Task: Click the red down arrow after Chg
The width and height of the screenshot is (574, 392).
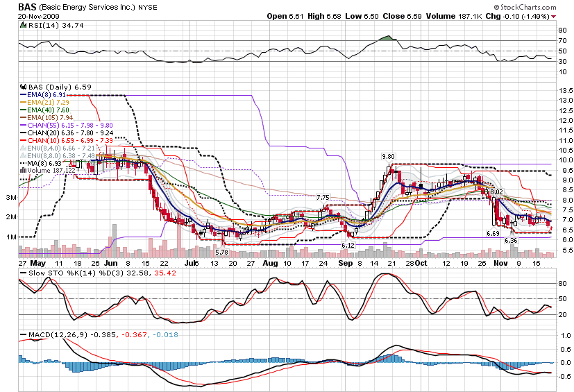Action: (x=553, y=17)
